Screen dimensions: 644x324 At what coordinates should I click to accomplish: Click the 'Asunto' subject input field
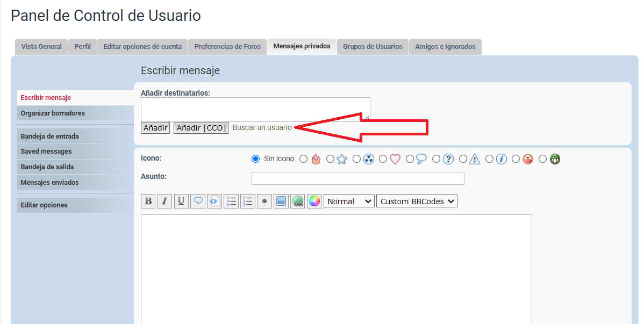(357, 178)
